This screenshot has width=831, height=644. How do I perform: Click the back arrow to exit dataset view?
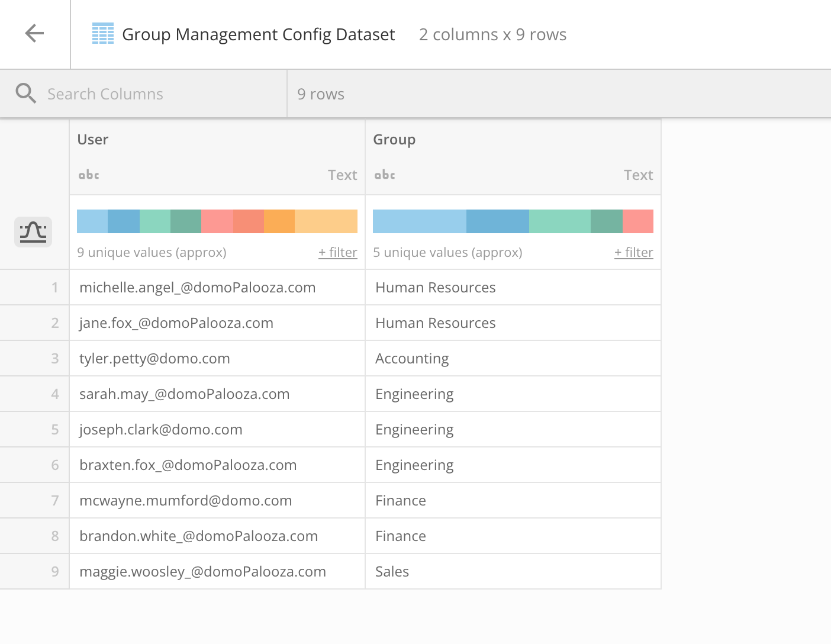[34, 33]
